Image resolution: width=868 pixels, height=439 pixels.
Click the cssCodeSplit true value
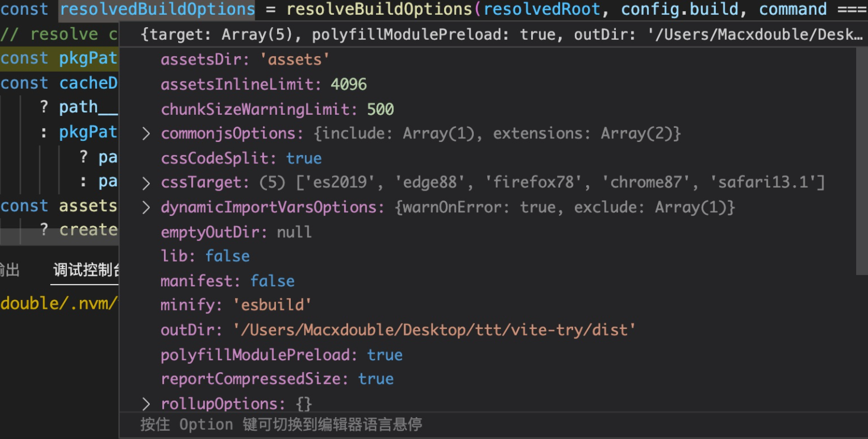point(304,159)
